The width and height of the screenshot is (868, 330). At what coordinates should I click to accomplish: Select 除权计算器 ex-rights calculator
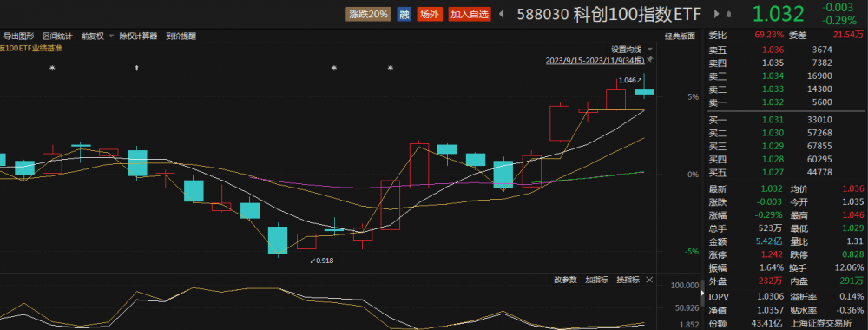[138, 36]
